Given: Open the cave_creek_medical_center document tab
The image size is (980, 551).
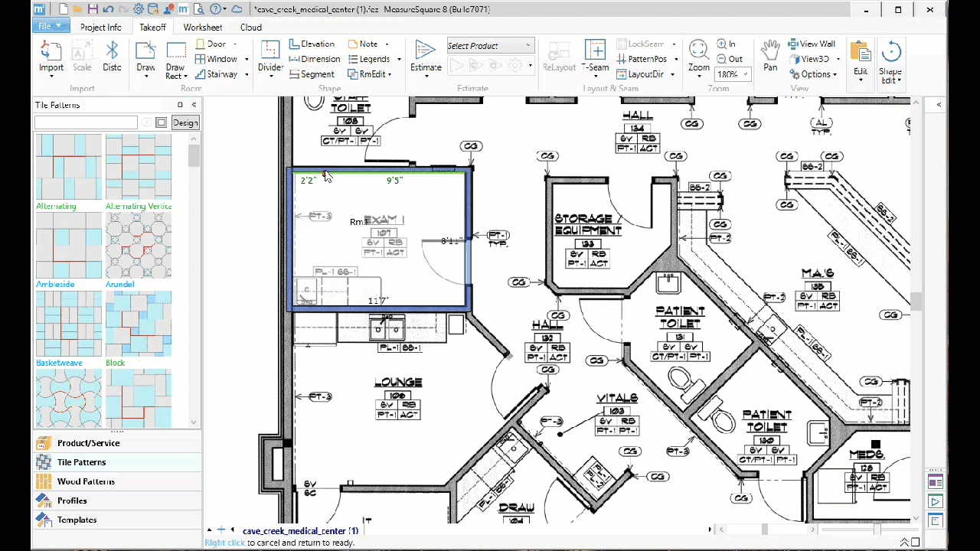Looking at the screenshot, I should point(300,530).
